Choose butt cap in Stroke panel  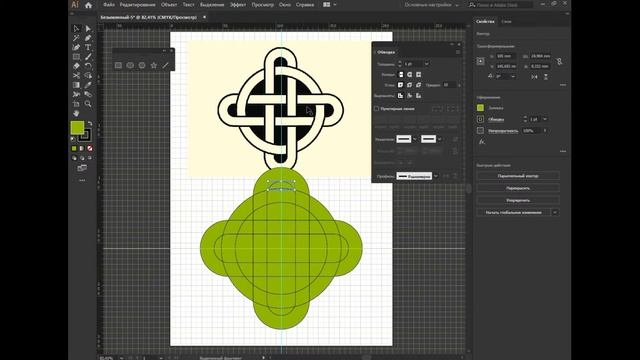click(x=401, y=74)
